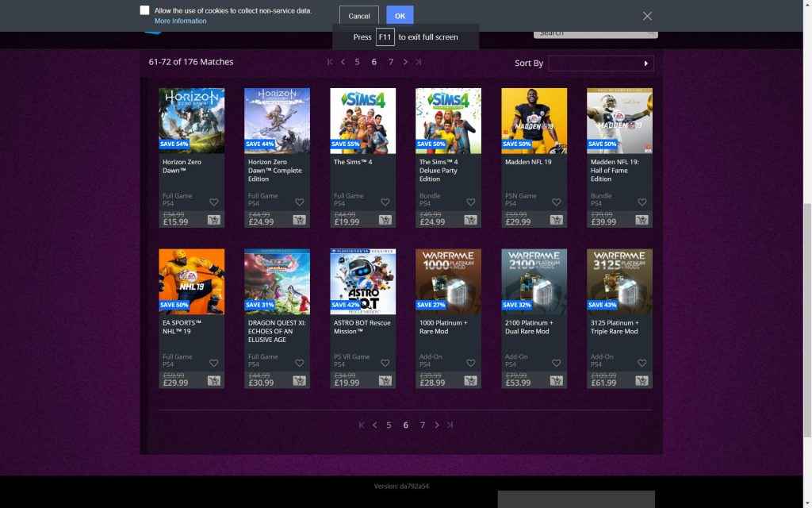Wishlist 1000 Platinum + Rare Mod
Image resolution: width=812 pixels, height=508 pixels.
tap(471, 364)
